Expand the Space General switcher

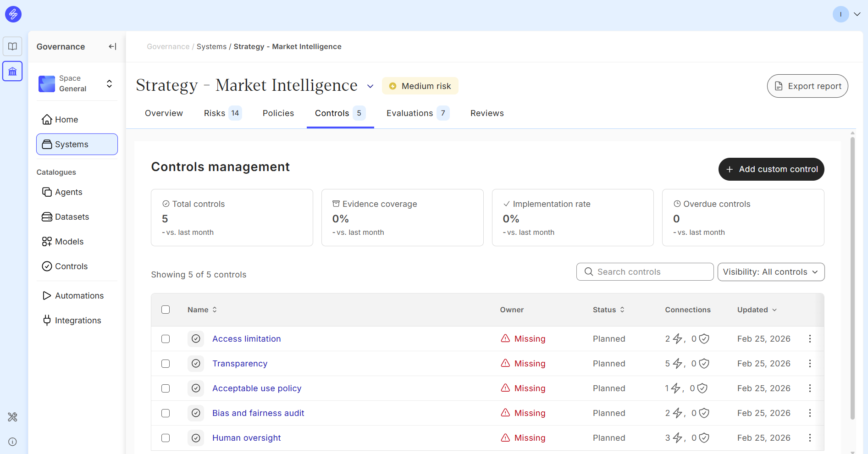(x=109, y=84)
